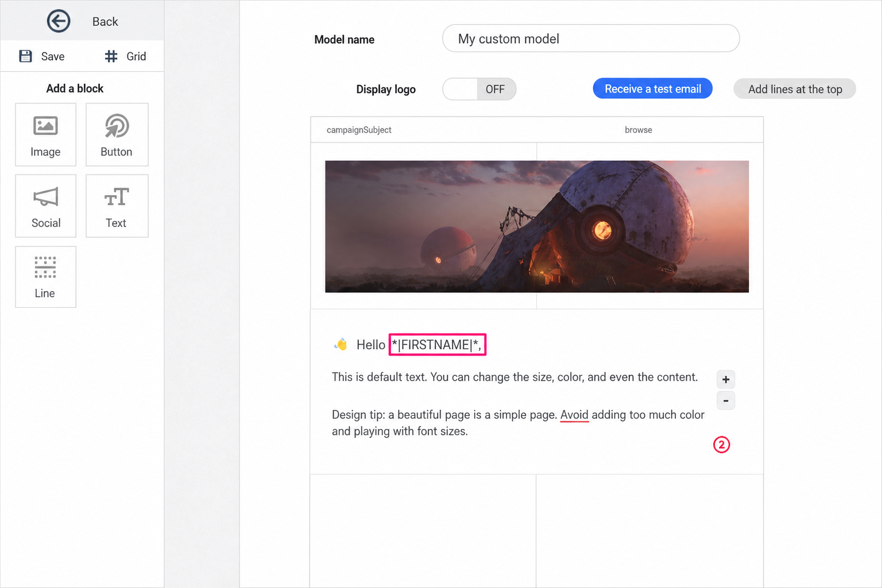
Task: Click the Back label text
Action: click(x=105, y=22)
